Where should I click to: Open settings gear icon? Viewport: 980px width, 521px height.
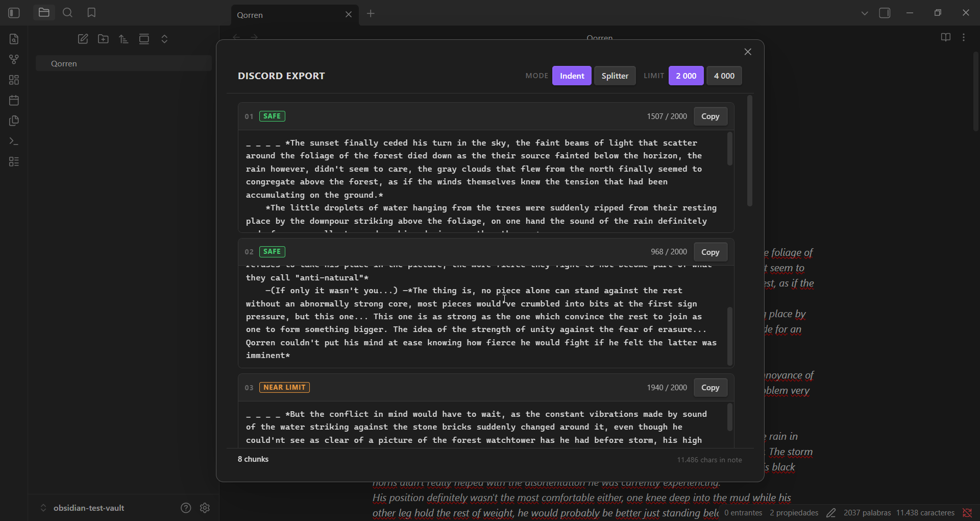[x=205, y=508]
